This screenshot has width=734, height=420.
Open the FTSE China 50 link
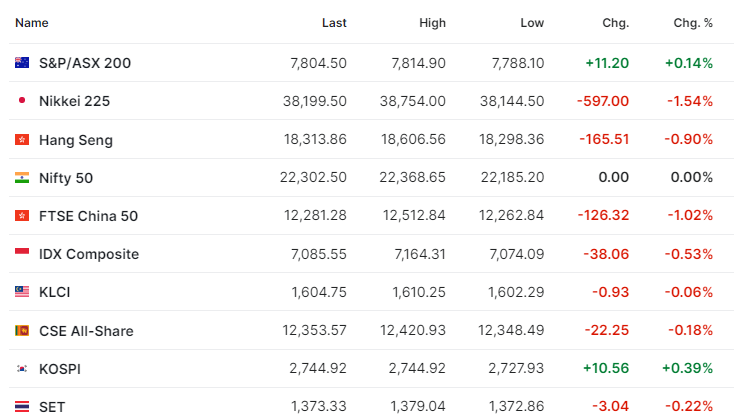point(88,216)
